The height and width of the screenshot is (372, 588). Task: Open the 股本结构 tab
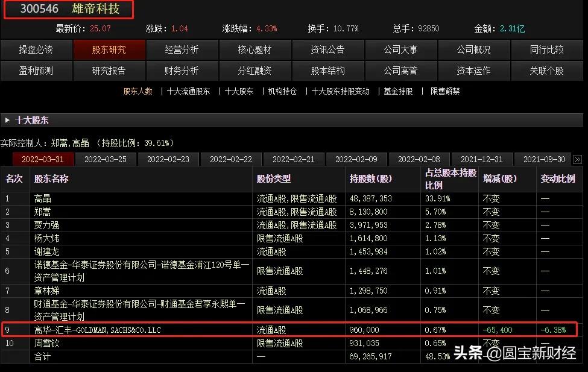(x=328, y=71)
